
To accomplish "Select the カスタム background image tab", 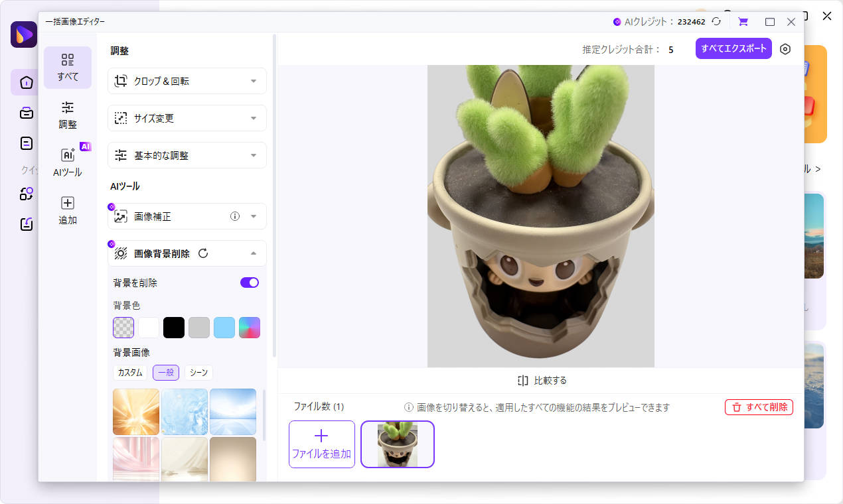I will tap(130, 373).
